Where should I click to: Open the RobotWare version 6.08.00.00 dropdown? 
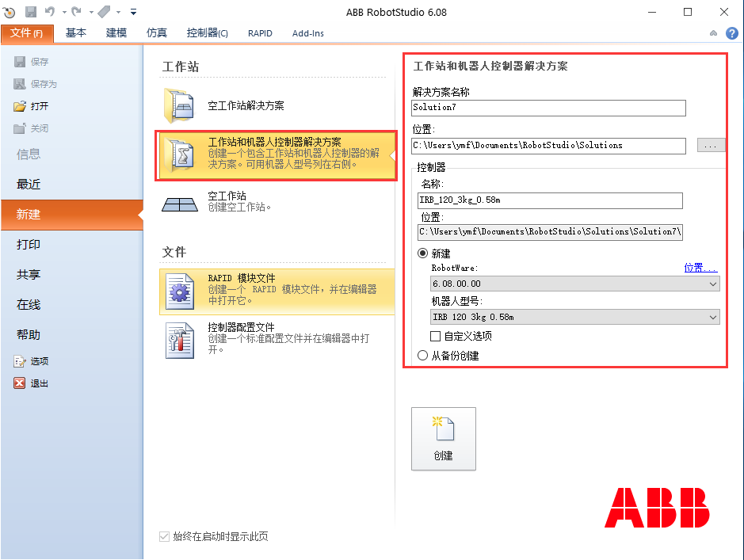coord(574,284)
